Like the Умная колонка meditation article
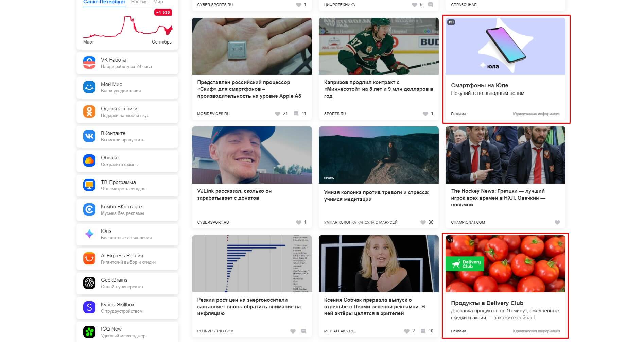The height and width of the screenshot is (342, 644). point(423,222)
